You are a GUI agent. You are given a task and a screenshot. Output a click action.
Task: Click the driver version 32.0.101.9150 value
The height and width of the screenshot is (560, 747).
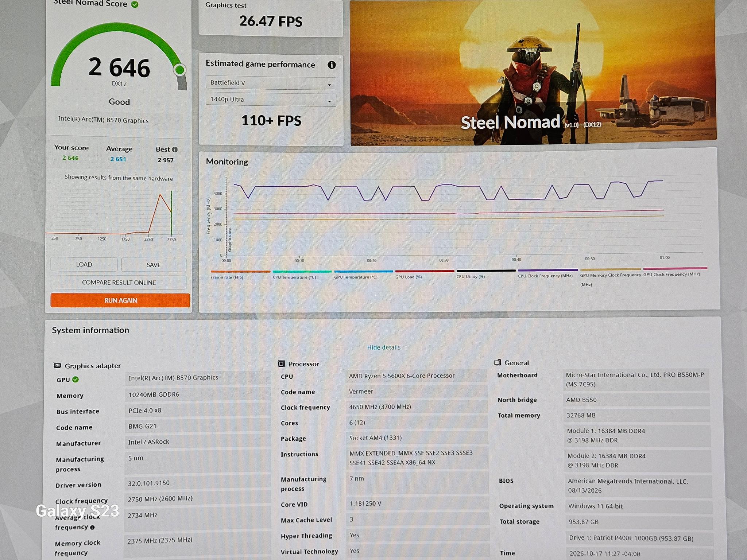click(149, 483)
